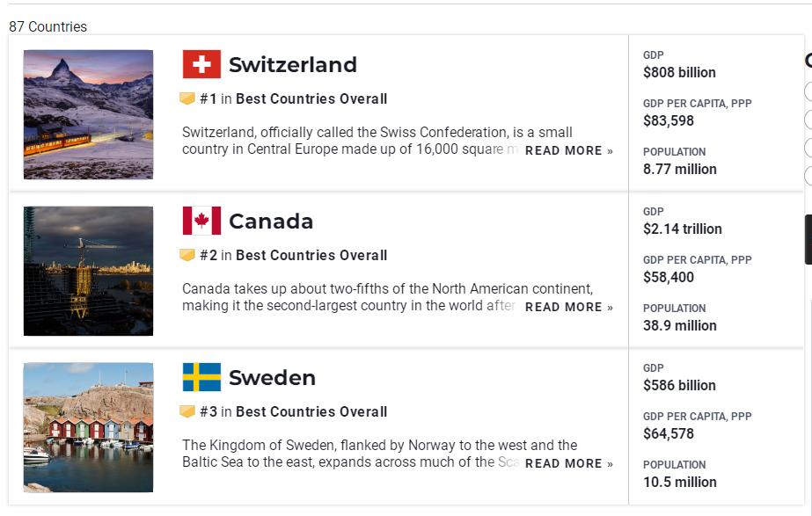Click Best Countries Overall under Switzerland
Screen dimensions: 812x516
pyautogui.click(x=311, y=99)
